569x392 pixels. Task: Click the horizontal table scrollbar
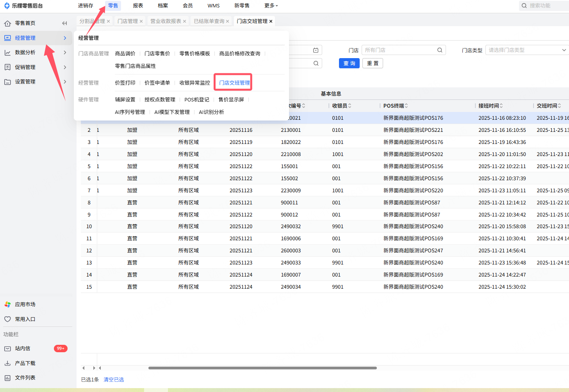pyautogui.click(x=262, y=368)
